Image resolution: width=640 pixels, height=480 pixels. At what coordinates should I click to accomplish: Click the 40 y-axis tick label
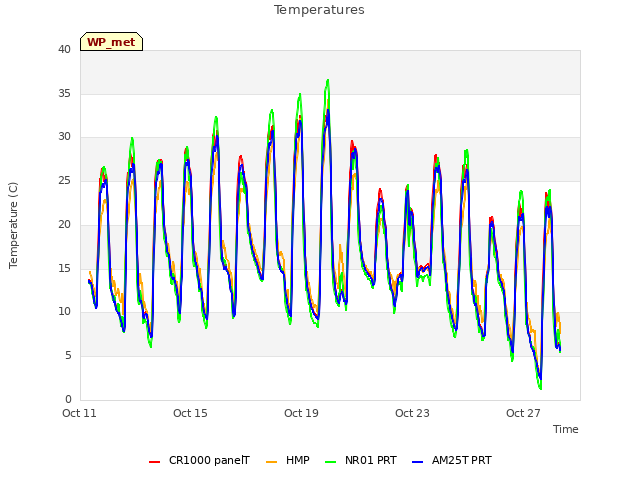click(x=64, y=49)
